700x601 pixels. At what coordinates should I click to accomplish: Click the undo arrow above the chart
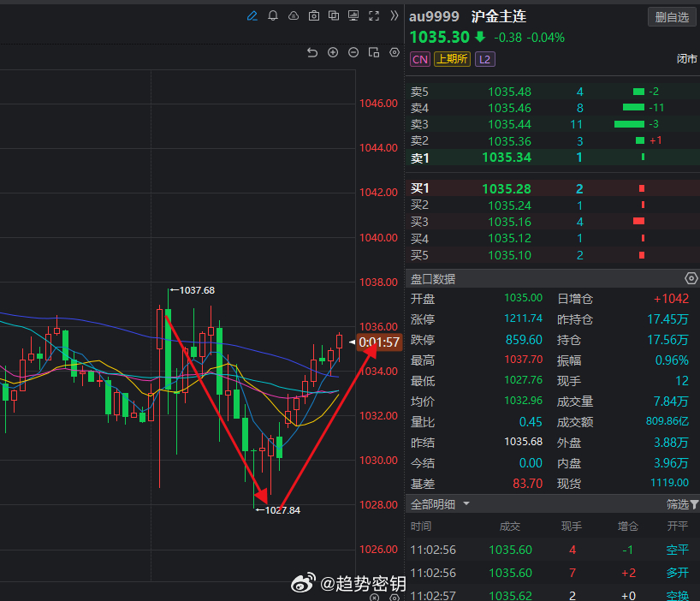pyautogui.click(x=313, y=52)
